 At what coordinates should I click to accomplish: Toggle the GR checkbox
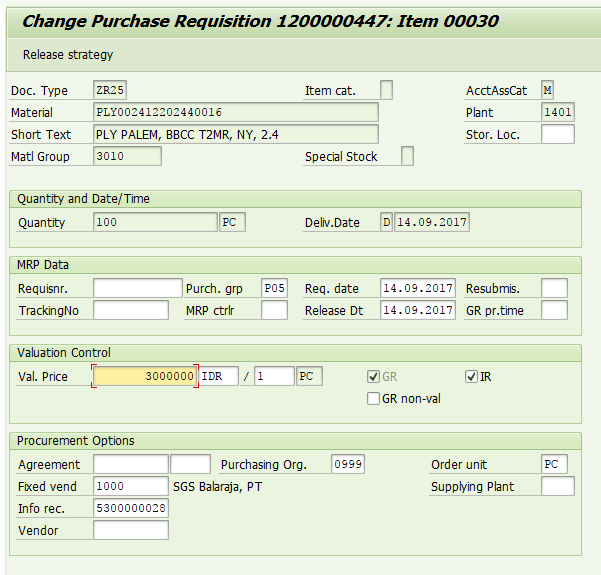click(373, 376)
